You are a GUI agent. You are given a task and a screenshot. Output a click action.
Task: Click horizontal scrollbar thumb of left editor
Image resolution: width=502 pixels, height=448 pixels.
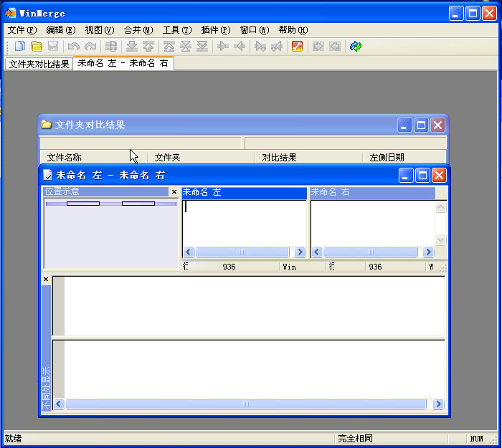pos(242,252)
